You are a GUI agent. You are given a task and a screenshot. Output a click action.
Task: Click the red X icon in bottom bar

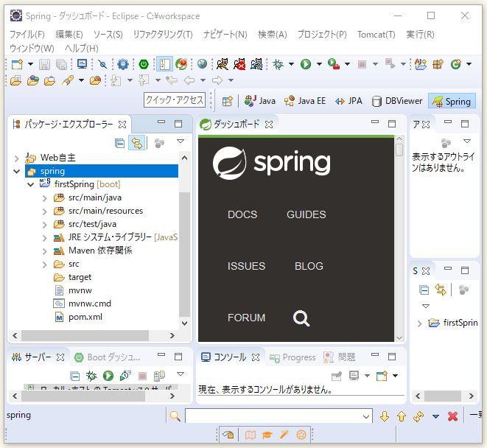453,416
